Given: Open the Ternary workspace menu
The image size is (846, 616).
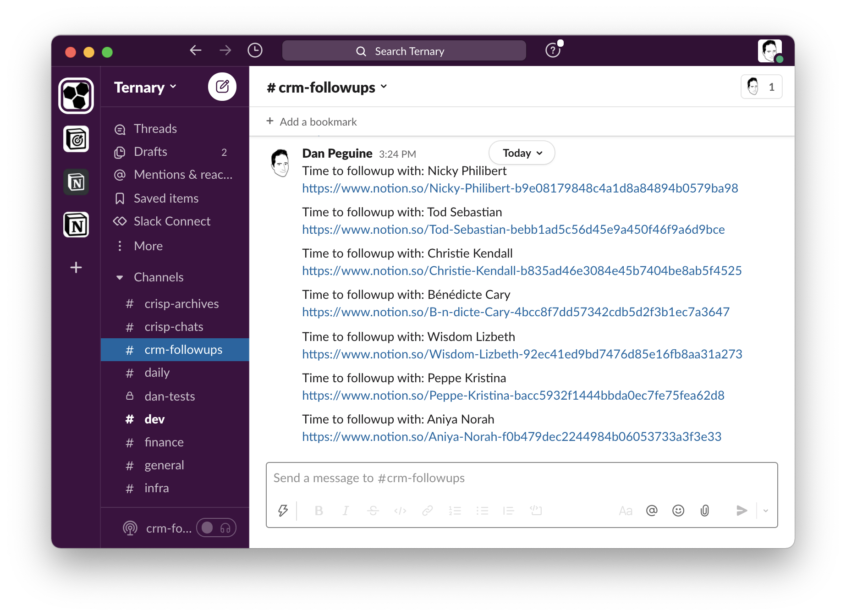Looking at the screenshot, I should [145, 87].
